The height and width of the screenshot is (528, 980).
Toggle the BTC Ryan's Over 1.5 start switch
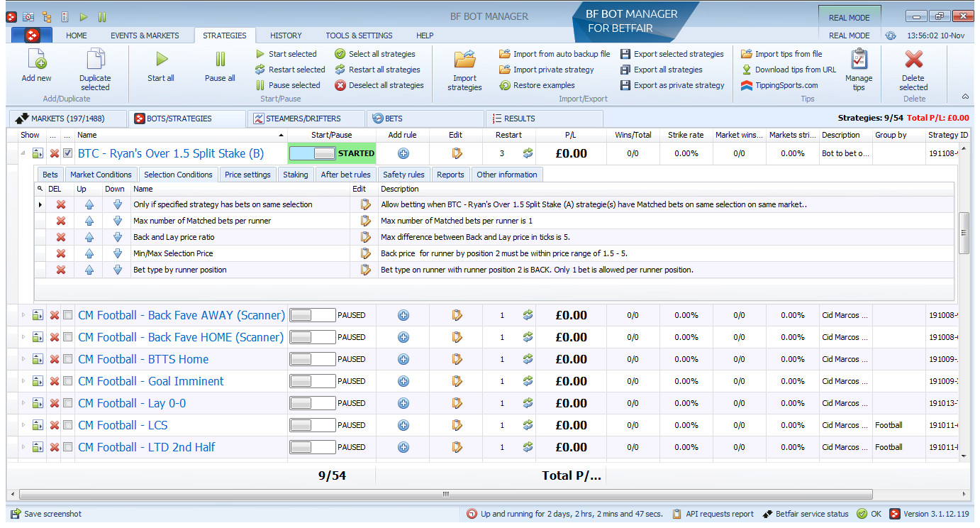coord(313,153)
